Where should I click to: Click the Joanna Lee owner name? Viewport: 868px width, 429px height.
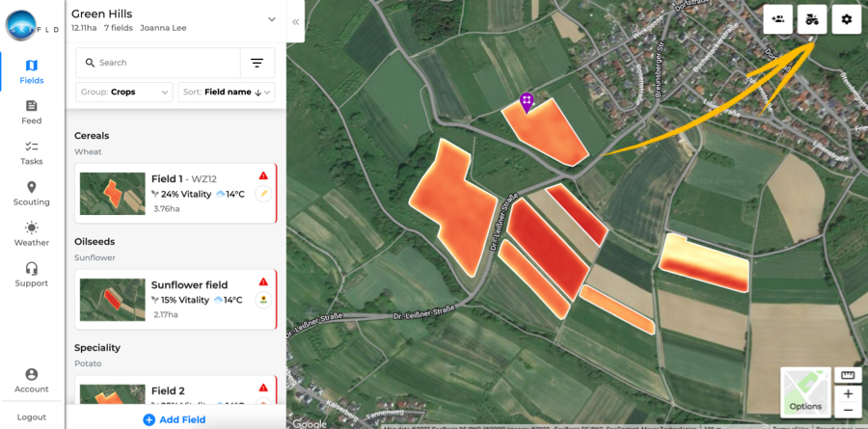[163, 28]
